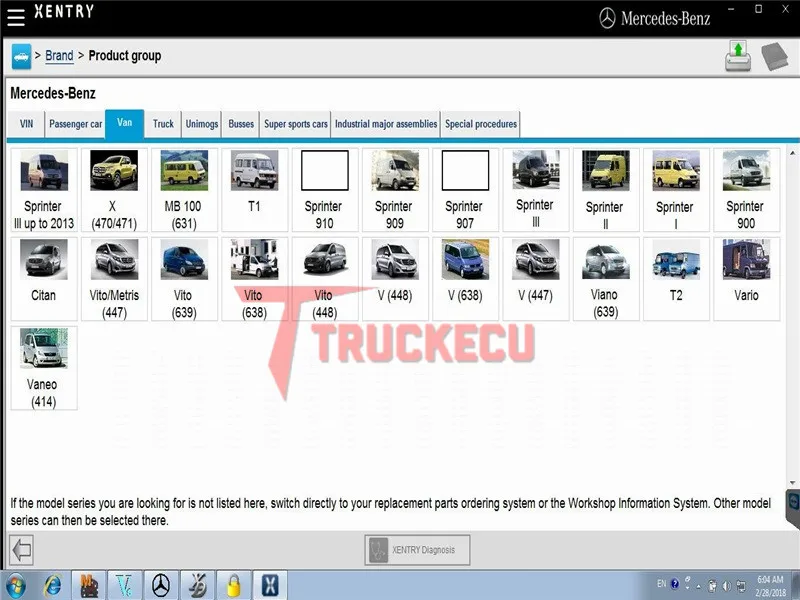800x600 pixels.
Task: Select the Citan model
Action: click(44, 279)
